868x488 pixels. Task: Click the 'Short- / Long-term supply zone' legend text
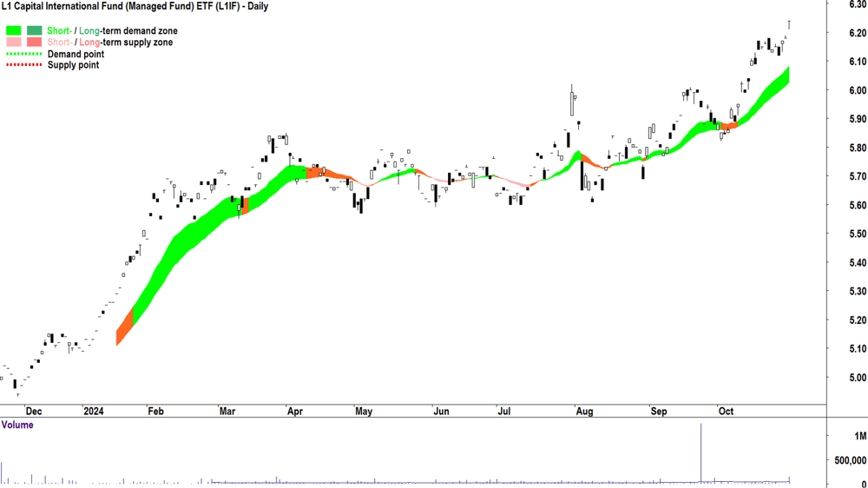(109, 42)
